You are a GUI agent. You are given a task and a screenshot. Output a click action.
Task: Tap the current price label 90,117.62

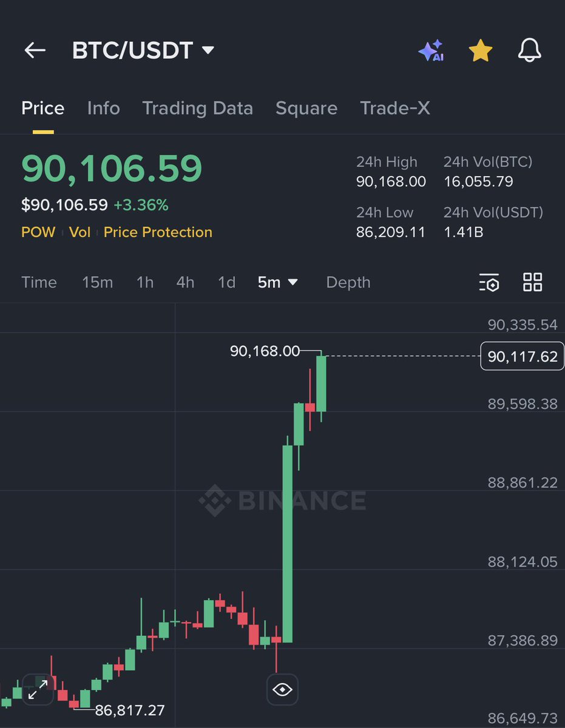[x=522, y=356]
